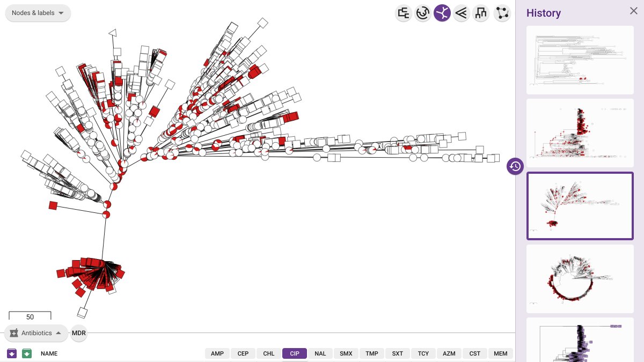
Task: Select the AMP antibiotic column
Action: pos(217,353)
